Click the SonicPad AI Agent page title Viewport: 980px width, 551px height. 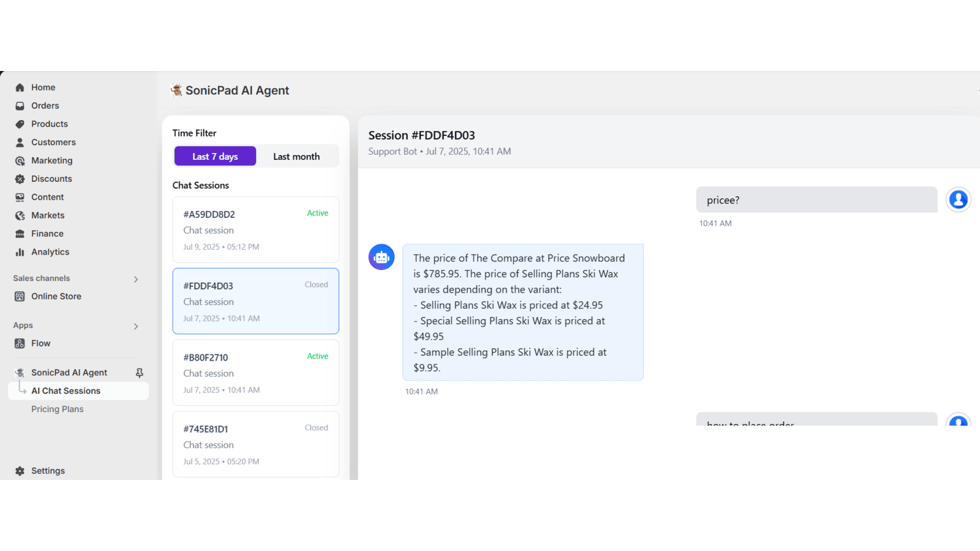tap(237, 91)
